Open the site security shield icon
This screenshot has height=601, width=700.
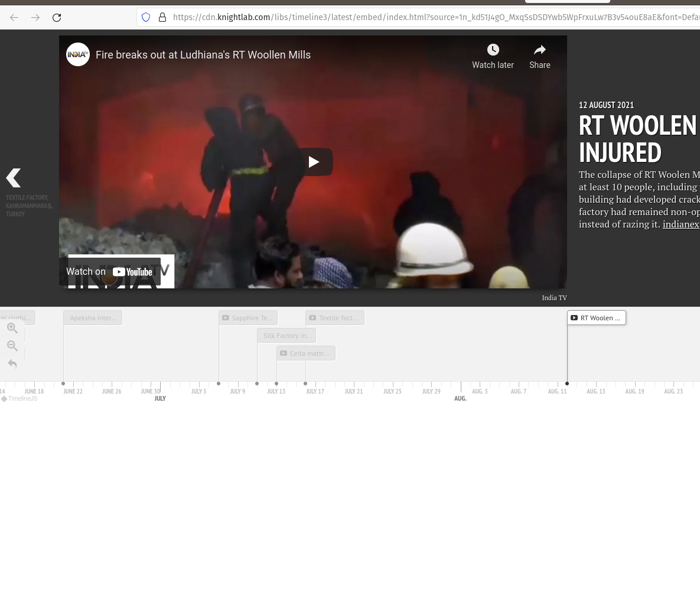pyautogui.click(x=146, y=17)
